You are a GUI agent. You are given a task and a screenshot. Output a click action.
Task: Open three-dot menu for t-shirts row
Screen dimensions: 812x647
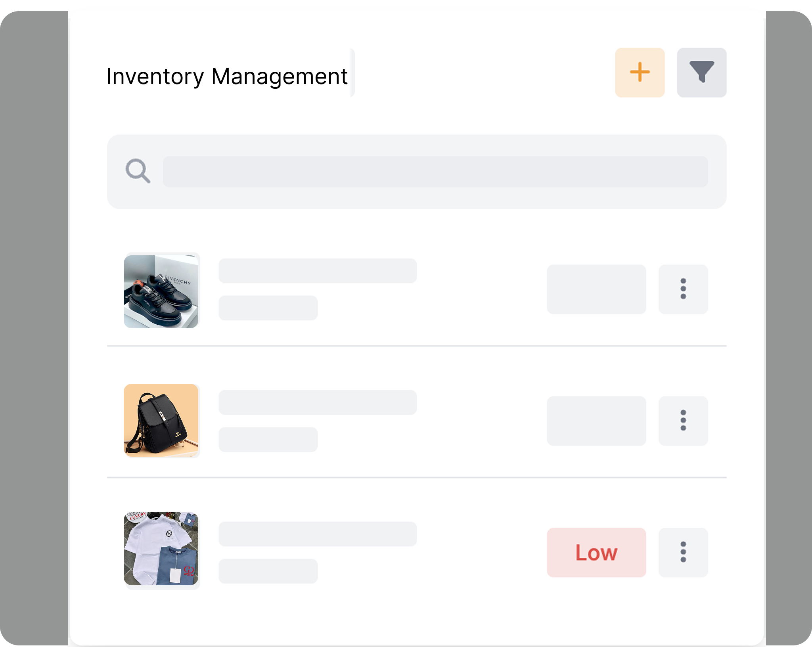pyautogui.click(x=683, y=552)
